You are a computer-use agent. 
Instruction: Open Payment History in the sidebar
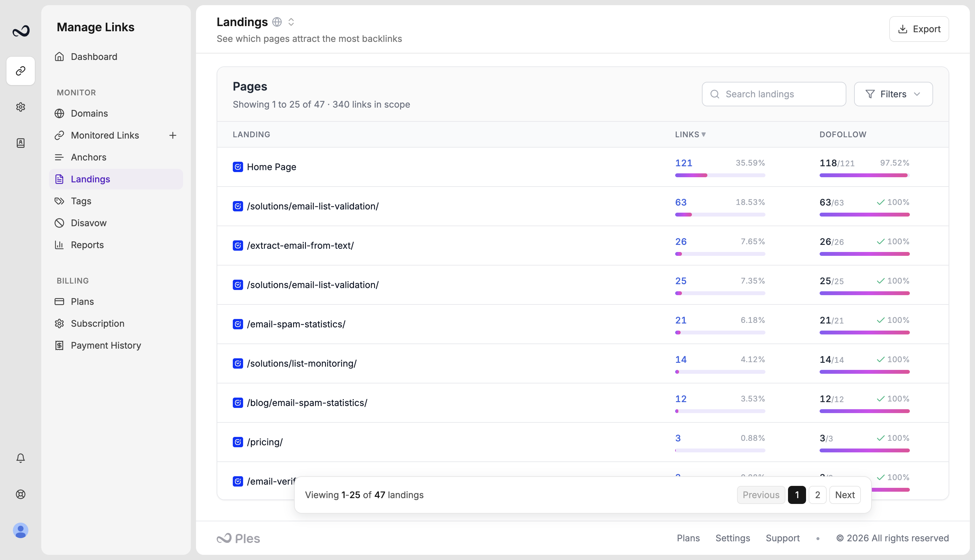[116, 345]
